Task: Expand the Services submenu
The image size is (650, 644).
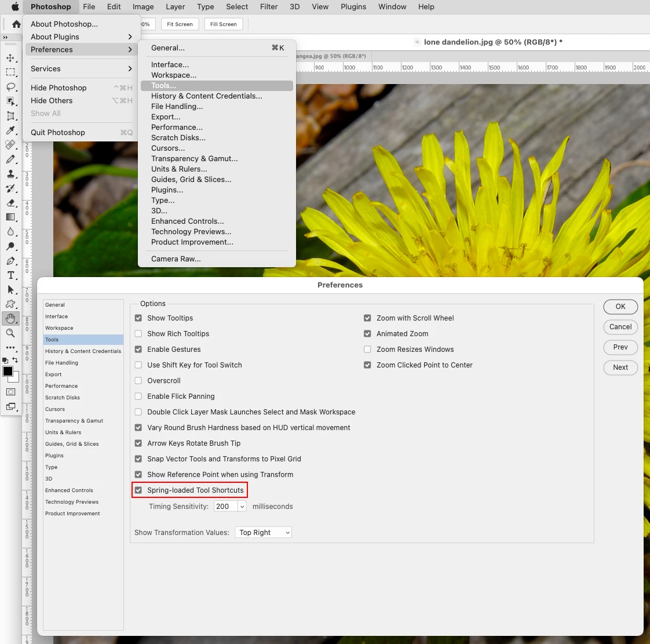Action: 81,69
